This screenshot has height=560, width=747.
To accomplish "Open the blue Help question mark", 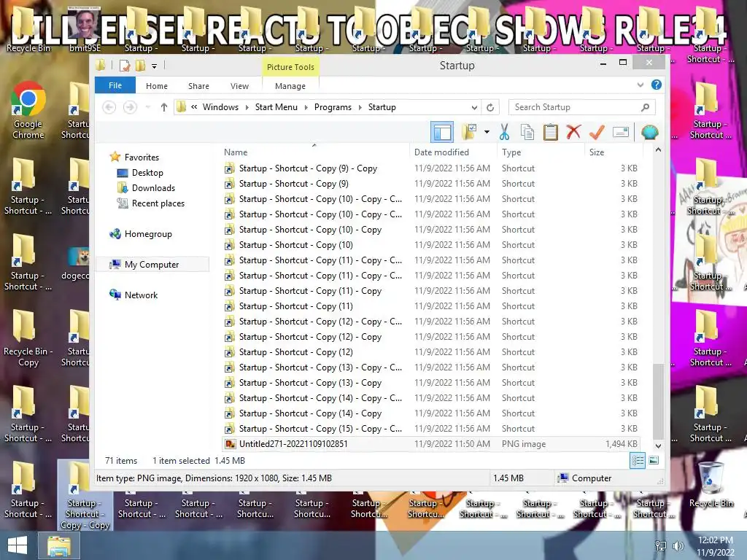I will point(657,85).
